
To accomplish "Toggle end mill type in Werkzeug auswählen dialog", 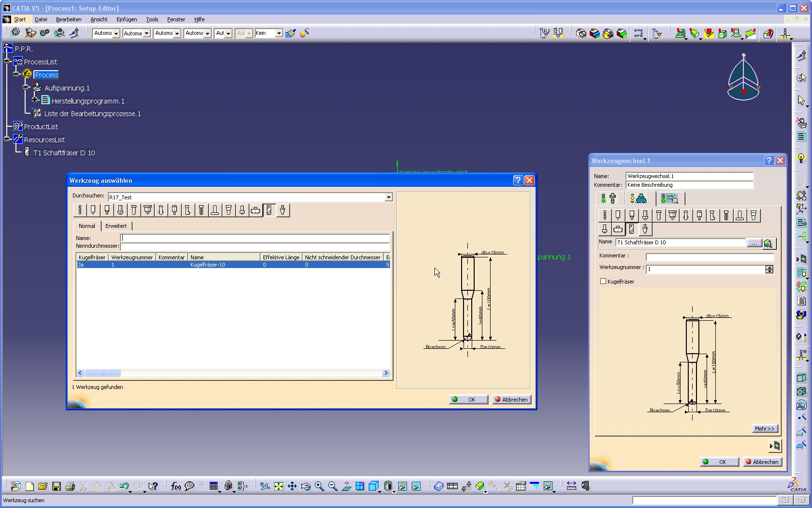I will 269,210.
